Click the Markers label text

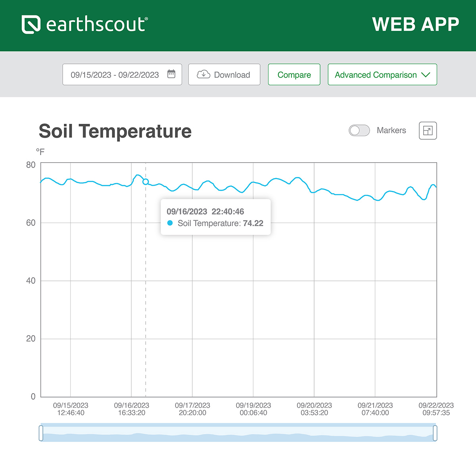391,131
